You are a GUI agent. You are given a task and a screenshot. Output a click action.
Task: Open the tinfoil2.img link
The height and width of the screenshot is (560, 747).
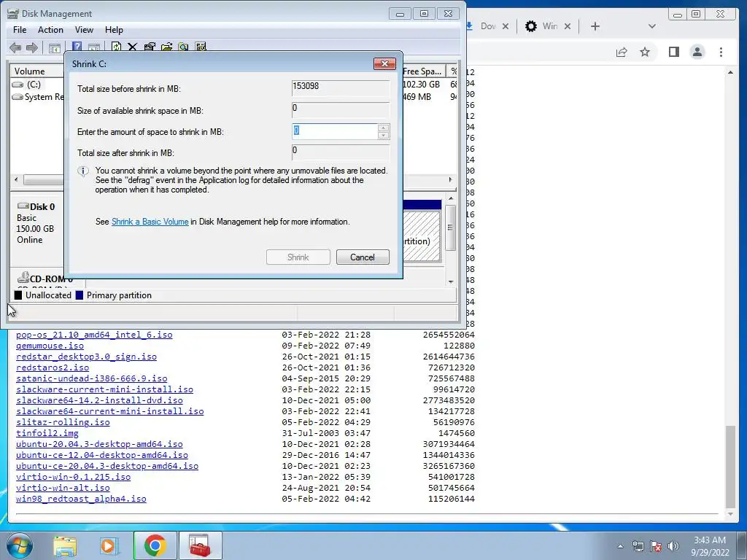click(47, 433)
